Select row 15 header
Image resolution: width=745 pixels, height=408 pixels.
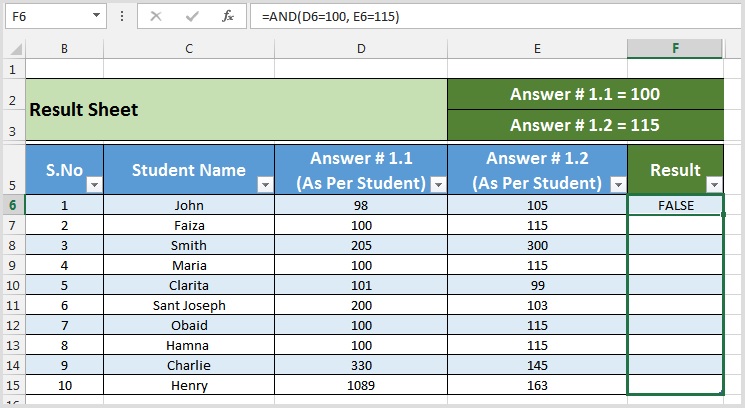coord(13,385)
